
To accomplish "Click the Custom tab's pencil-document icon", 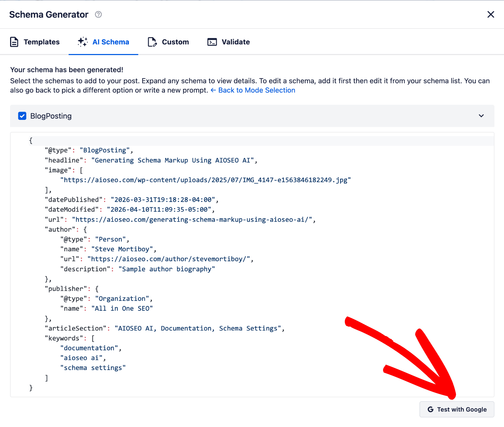I will pos(152,42).
